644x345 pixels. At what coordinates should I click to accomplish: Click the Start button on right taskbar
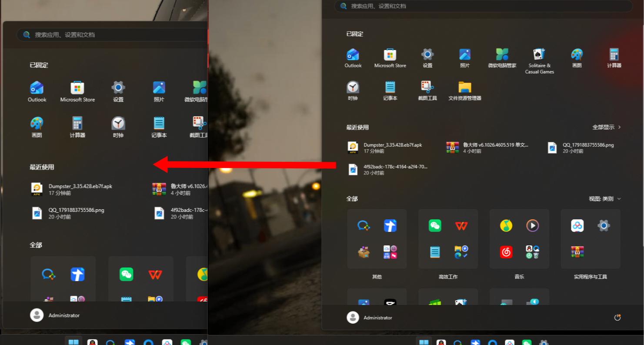pos(424,342)
